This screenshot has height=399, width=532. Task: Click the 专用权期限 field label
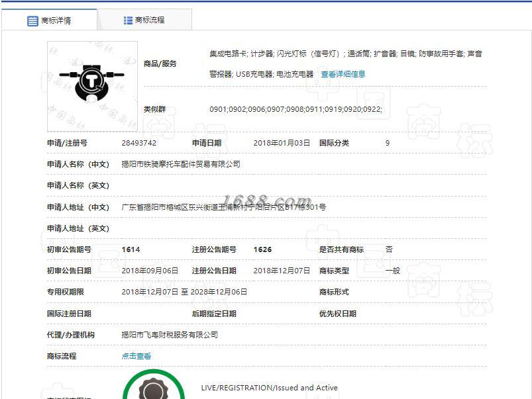(x=65, y=292)
